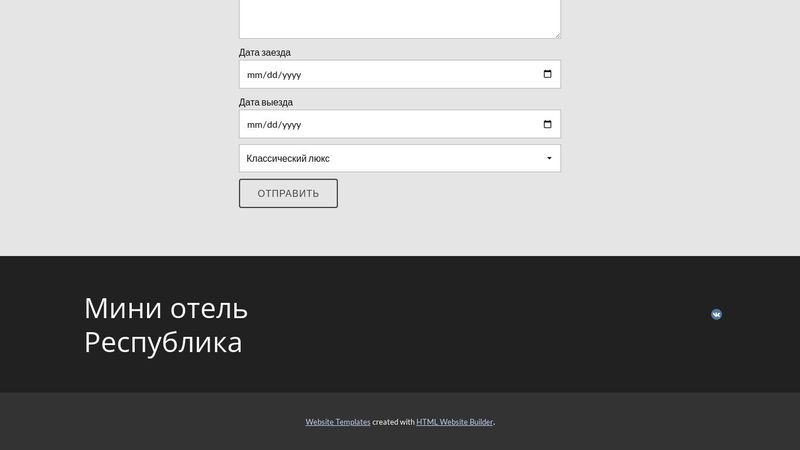
Task: Submit the form with ОТПРАВИТЬ button
Action: tap(288, 193)
